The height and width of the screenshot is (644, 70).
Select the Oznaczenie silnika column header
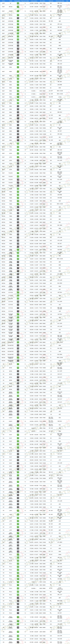coord(60,1)
